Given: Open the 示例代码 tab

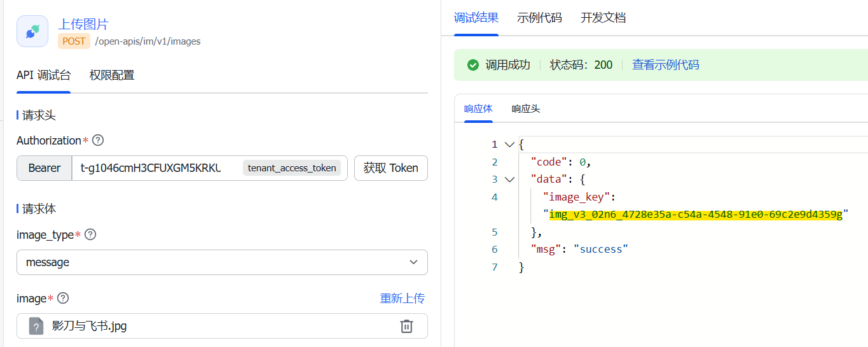Looking at the screenshot, I should (539, 18).
